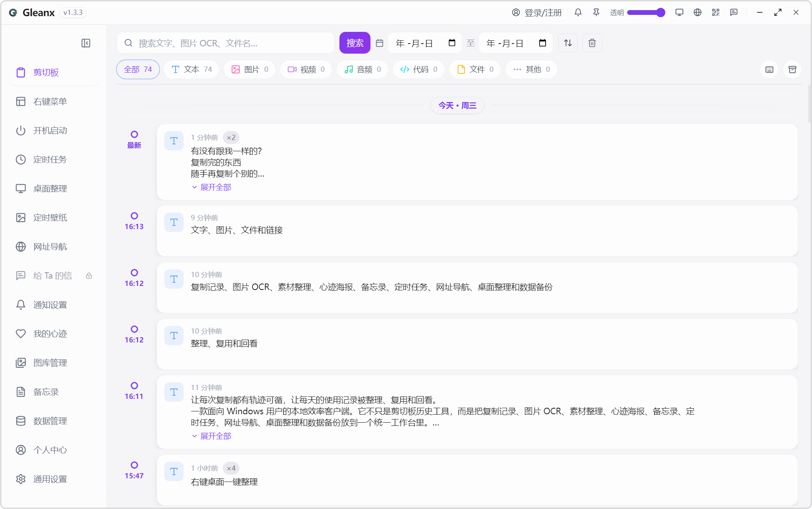Click the search magnifier icon
Screen dimensions: 812x509
(x=128, y=43)
